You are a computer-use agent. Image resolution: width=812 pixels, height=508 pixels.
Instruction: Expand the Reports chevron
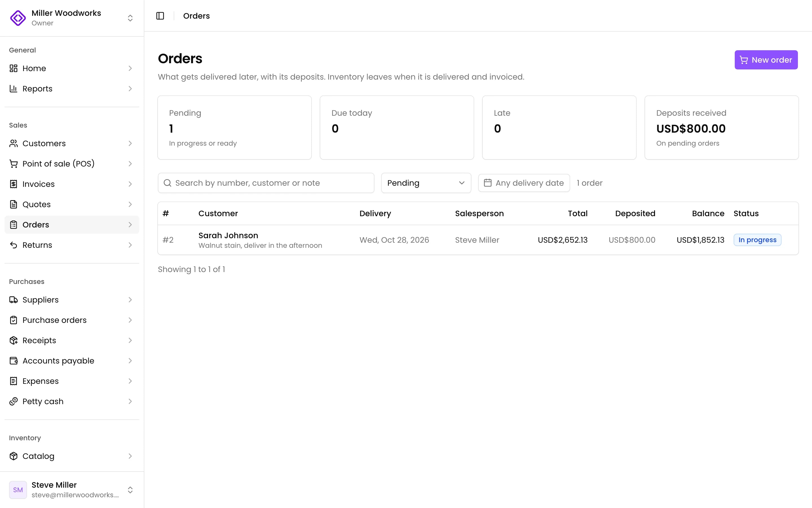click(x=130, y=89)
